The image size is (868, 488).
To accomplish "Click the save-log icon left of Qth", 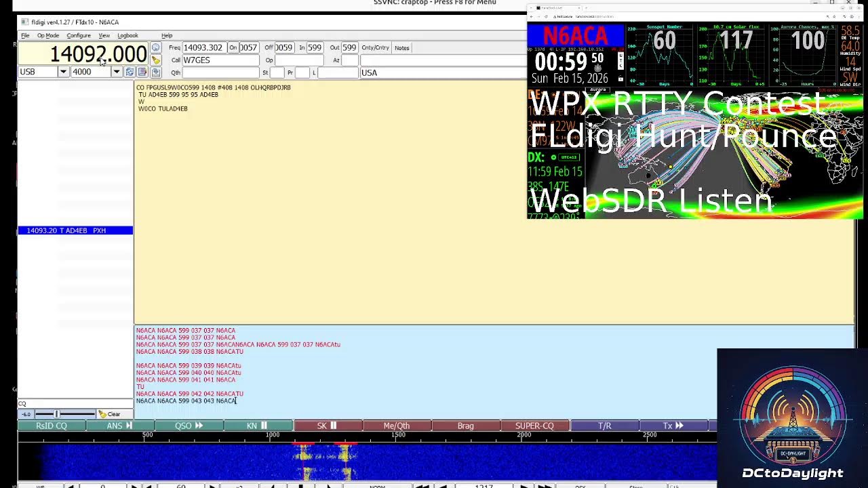I will (156, 72).
